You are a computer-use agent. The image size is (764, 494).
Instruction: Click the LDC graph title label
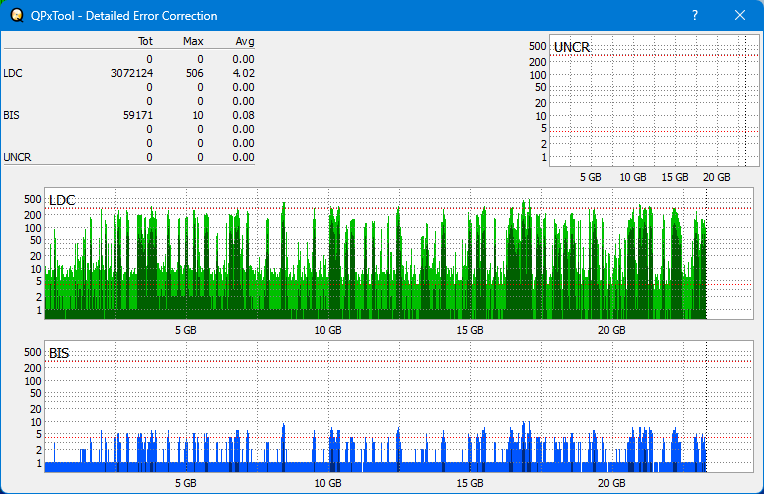(62, 200)
